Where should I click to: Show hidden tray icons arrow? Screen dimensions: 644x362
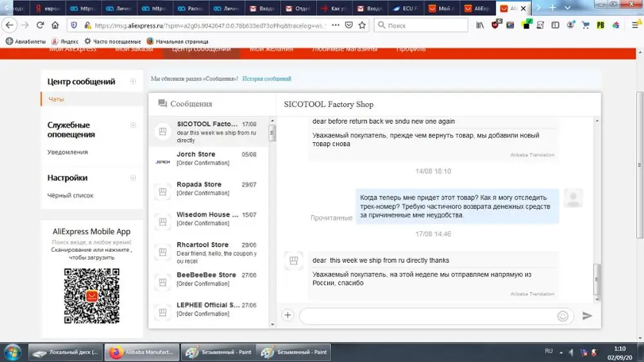pyautogui.click(x=561, y=352)
